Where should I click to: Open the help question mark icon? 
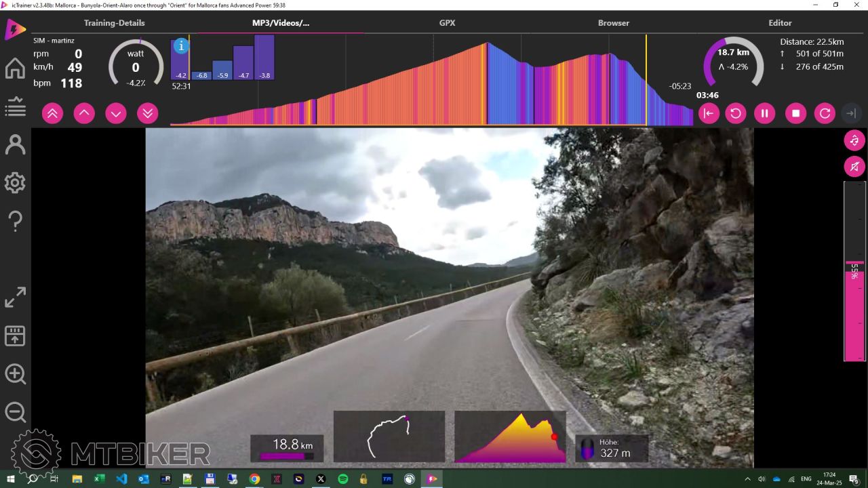pyautogui.click(x=15, y=221)
